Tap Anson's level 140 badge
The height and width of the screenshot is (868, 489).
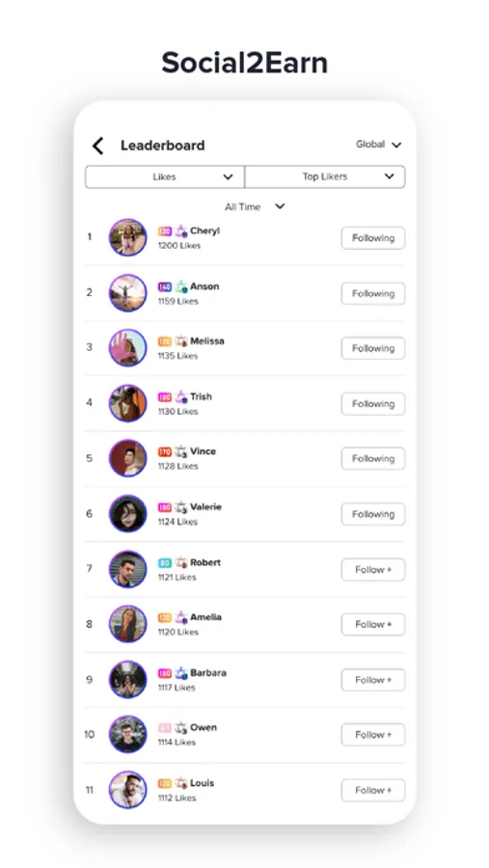tap(165, 286)
